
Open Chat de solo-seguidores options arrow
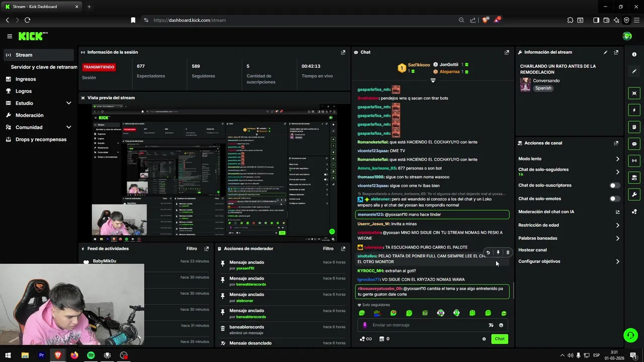point(617,172)
